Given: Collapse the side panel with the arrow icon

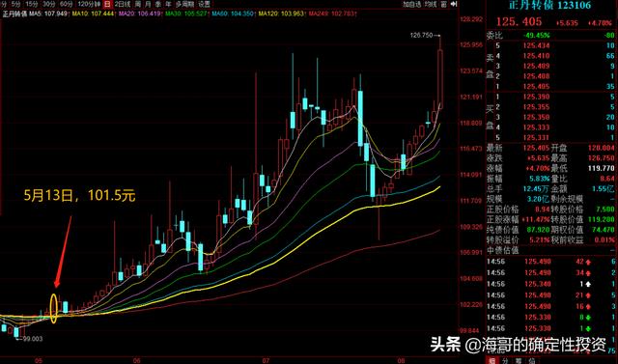Looking at the screenshot, I should pyautogui.click(x=454, y=4).
